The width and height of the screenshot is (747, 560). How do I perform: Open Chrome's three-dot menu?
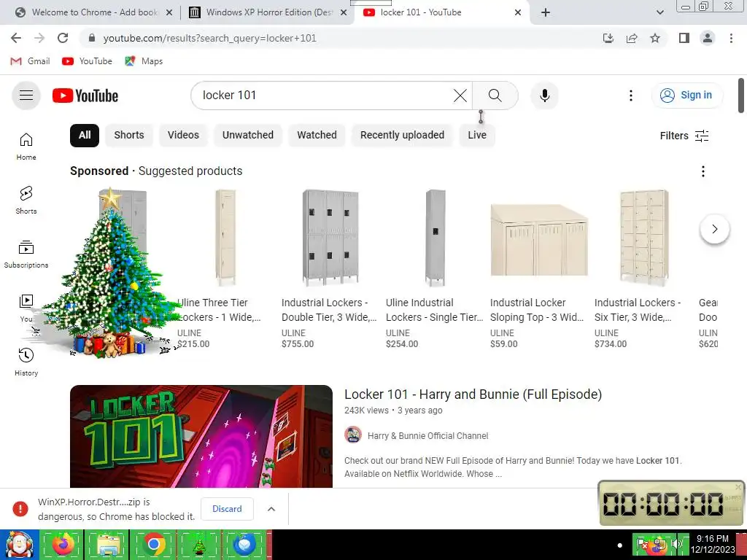[x=731, y=38]
